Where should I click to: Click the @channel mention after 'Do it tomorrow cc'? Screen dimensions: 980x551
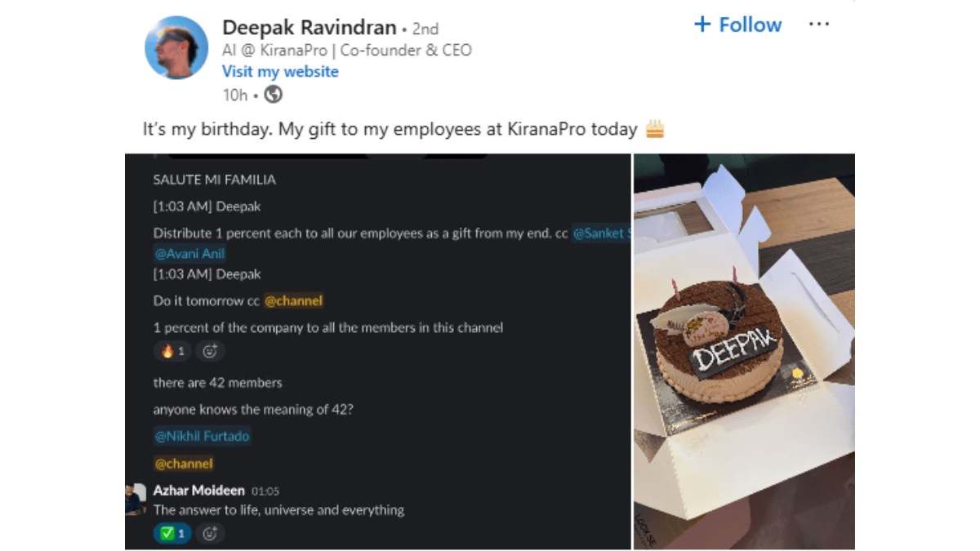(x=293, y=300)
